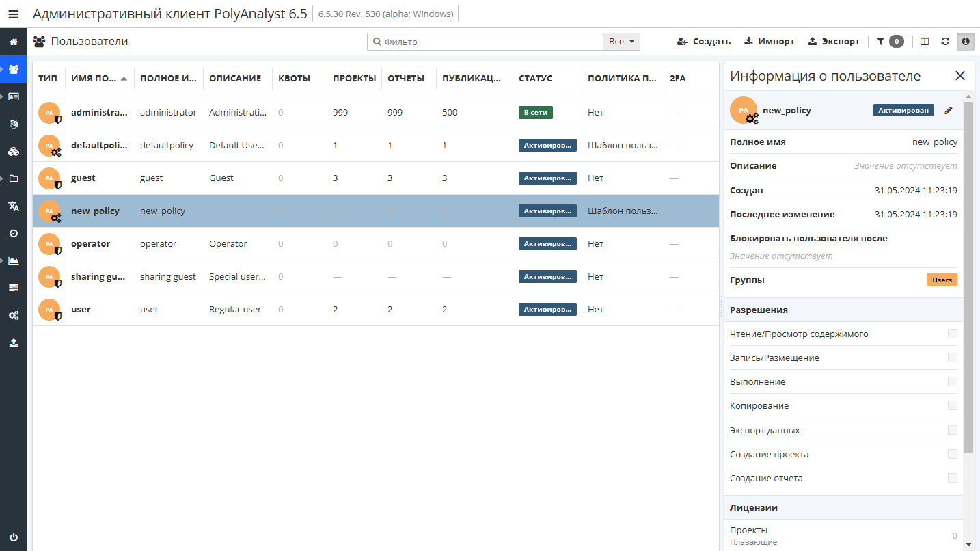Select the defaultpolicy row name
980x551 pixels.
coord(100,146)
